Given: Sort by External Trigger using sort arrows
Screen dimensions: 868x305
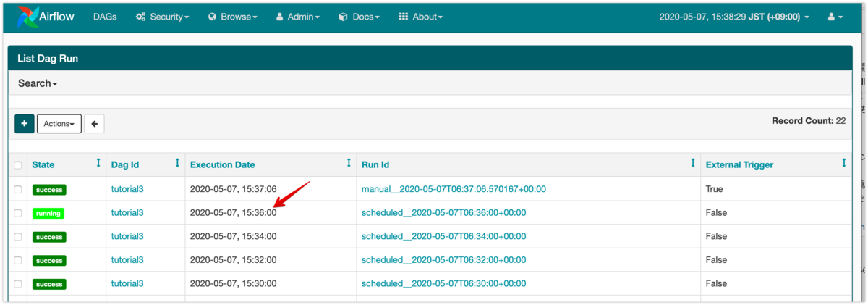Looking at the screenshot, I should pos(843,164).
